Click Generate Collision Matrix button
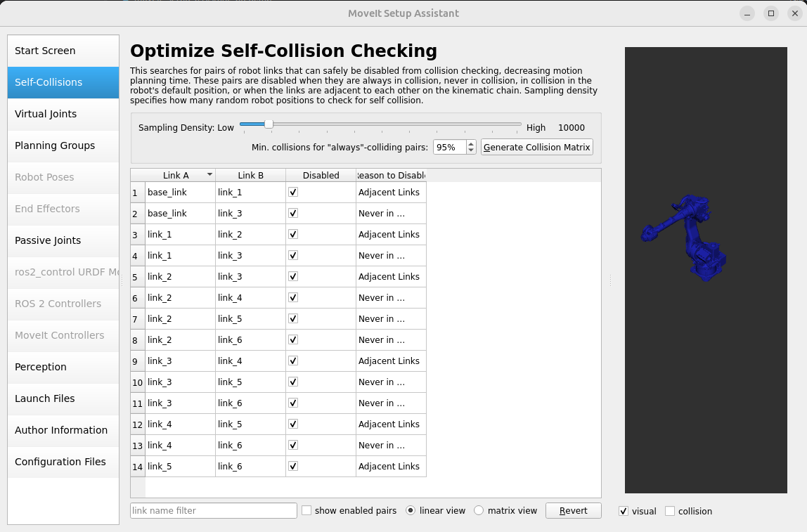This screenshot has width=807, height=532. (537, 147)
